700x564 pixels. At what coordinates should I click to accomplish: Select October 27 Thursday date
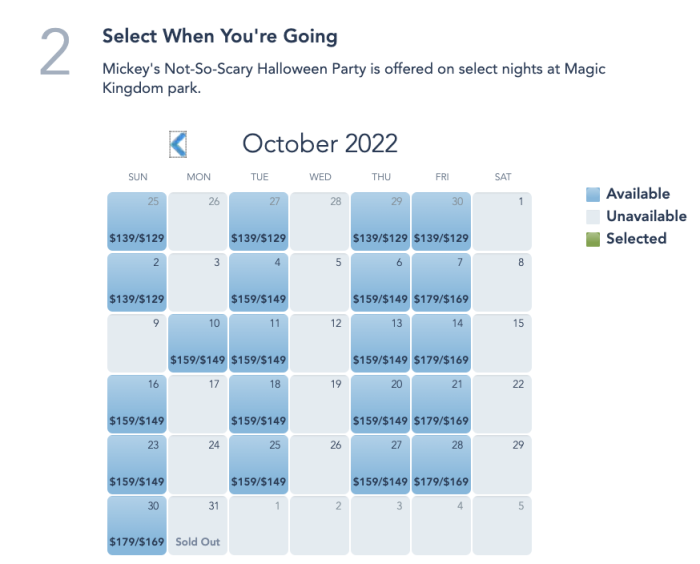click(x=380, y=465)
